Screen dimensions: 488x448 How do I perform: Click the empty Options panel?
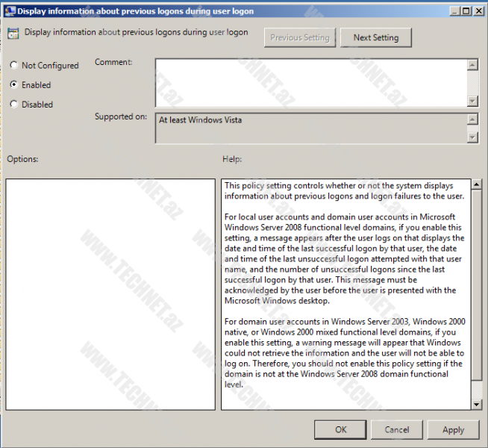click(110, 293)
